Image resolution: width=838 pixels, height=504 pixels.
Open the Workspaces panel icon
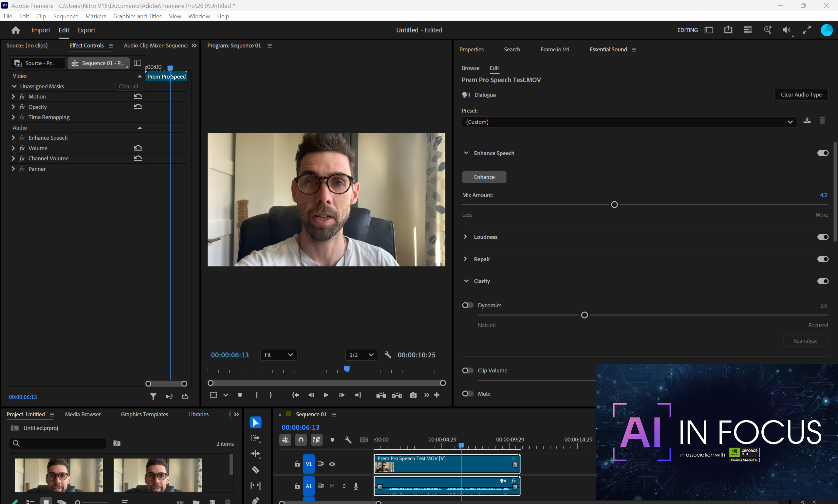tap(709, 30)
